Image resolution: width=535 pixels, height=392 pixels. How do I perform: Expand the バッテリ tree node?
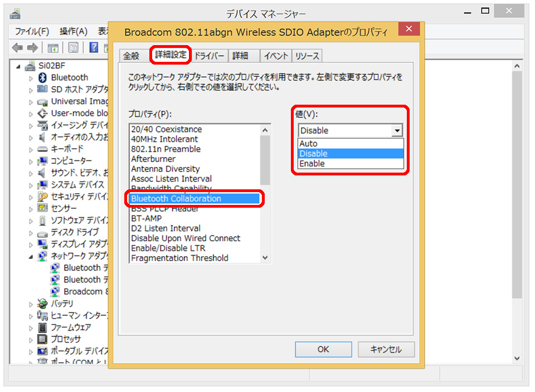[31, 305]
